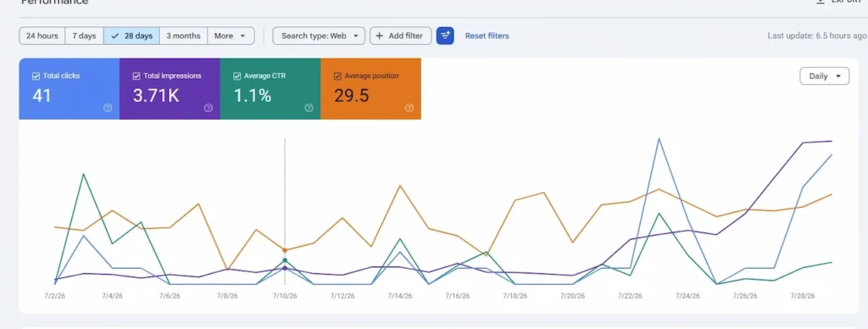Click the green data point on 7/10/26
This screenshot has height=329, width=868.
click(x=285, y=260)
